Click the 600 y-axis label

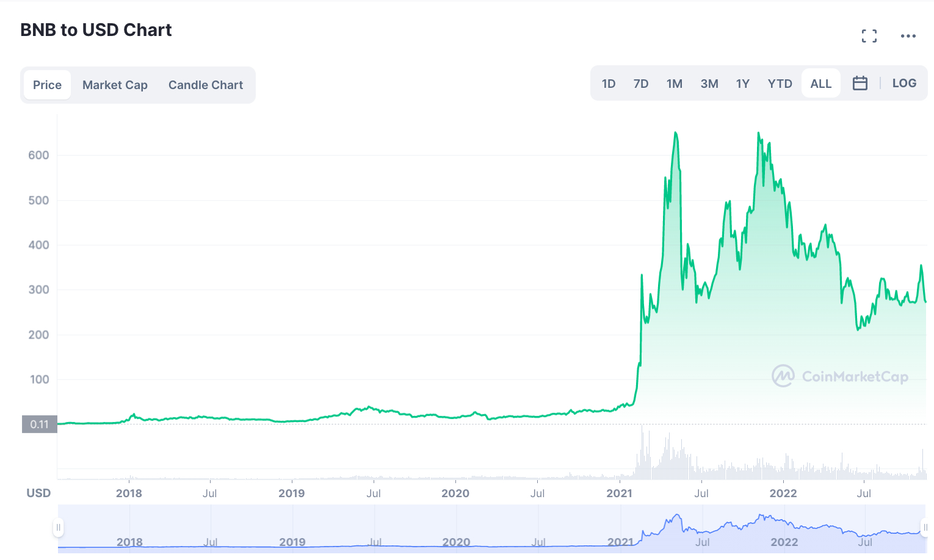coord(38,155)
